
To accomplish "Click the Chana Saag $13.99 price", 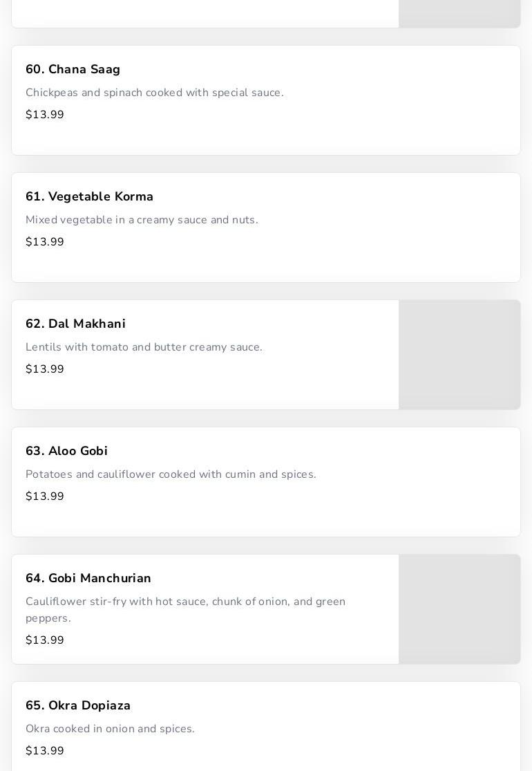I will (x=45, y=115).
